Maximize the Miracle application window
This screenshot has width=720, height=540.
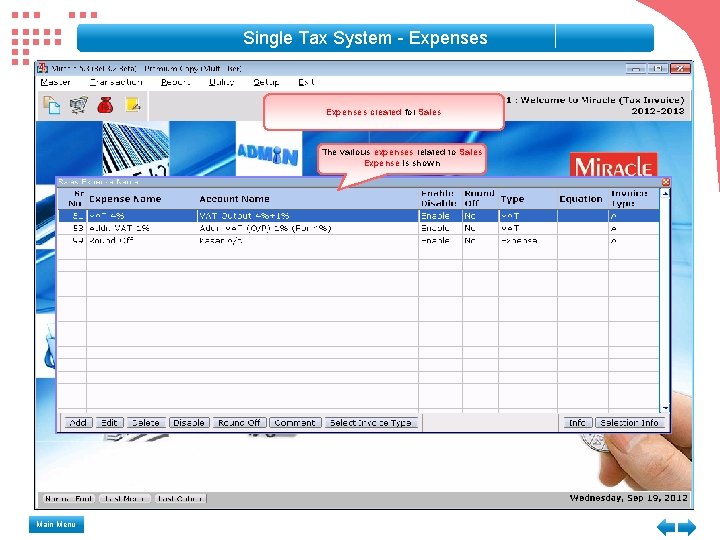pos(658,68)
